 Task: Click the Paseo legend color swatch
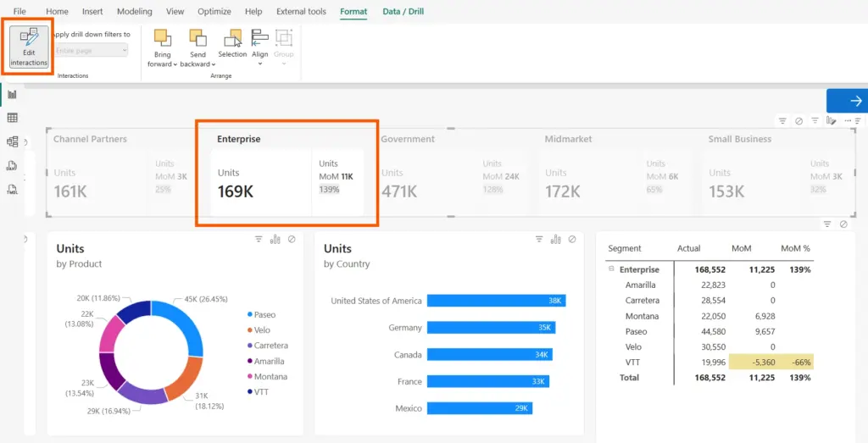pos(248,315)
